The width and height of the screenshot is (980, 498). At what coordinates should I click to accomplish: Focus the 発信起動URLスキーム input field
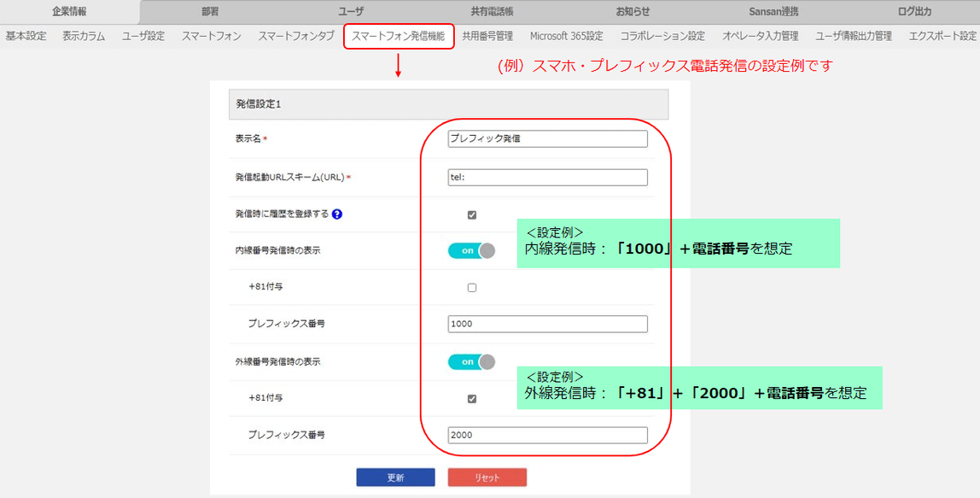coord(547,177)
